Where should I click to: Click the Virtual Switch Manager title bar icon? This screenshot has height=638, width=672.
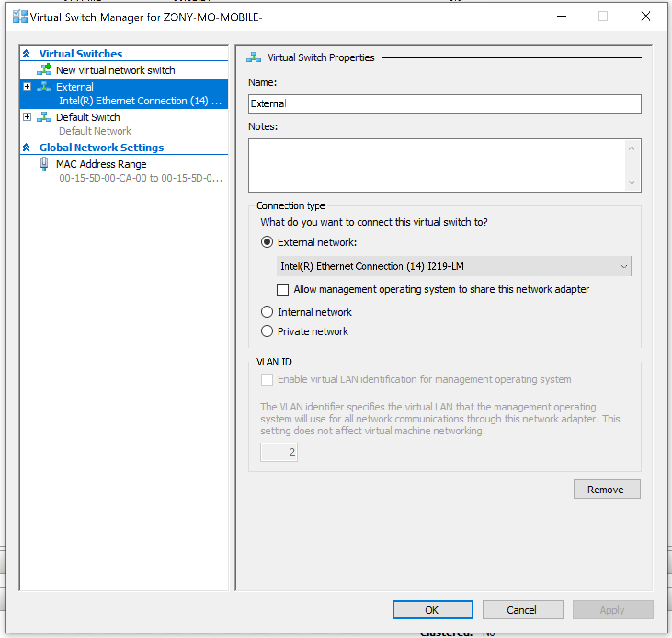(x=19, y=17)
